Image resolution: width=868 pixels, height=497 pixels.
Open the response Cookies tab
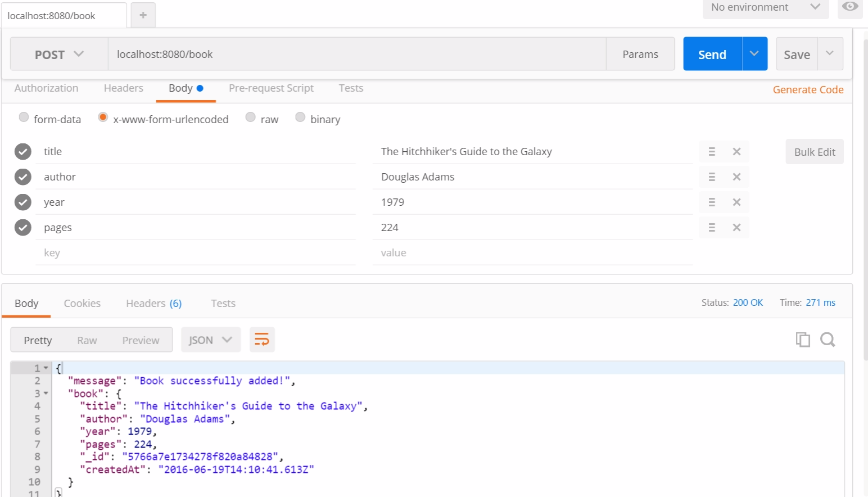[82, 304]
